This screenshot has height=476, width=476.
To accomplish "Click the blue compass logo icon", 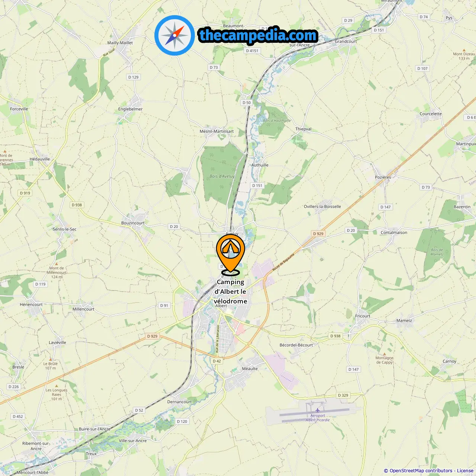I will 174,35.
